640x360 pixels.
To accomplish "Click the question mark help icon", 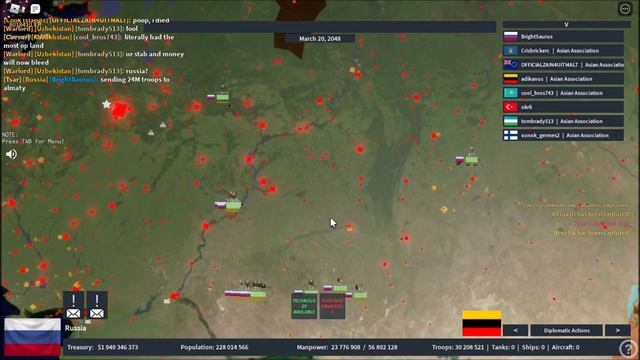I will click(x=629, y=349).
